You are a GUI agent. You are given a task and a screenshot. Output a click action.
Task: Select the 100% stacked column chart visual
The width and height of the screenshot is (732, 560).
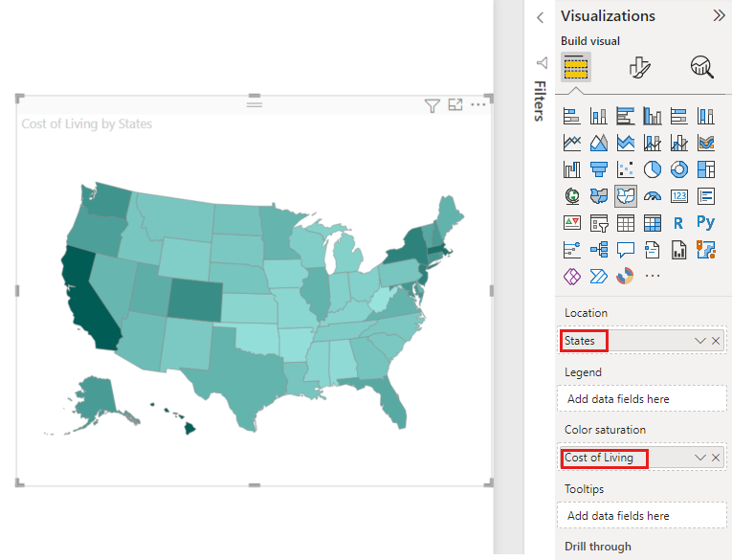click(x=706, y=116)
